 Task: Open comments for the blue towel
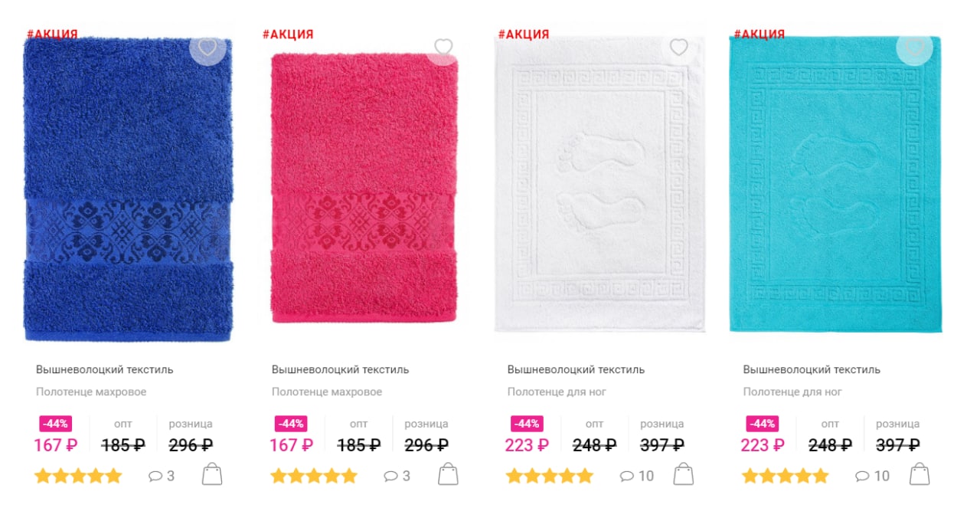pyautogui.click(x=162, y=476)
